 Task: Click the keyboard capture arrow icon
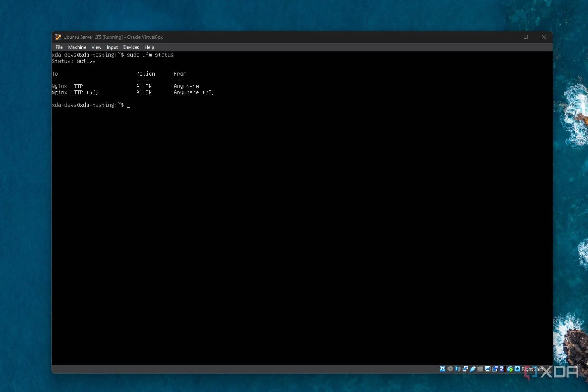[517, 369]
